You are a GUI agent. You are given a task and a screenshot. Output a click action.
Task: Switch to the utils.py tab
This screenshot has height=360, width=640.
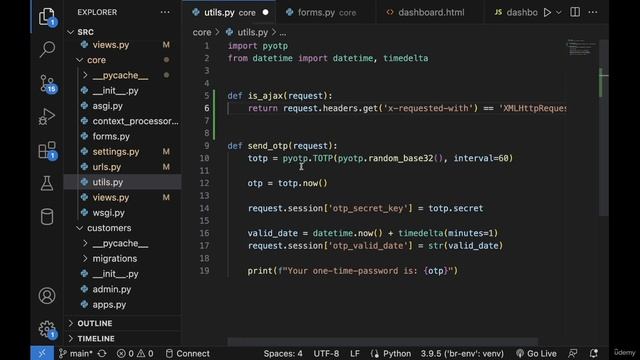click(x=229, y=13)
